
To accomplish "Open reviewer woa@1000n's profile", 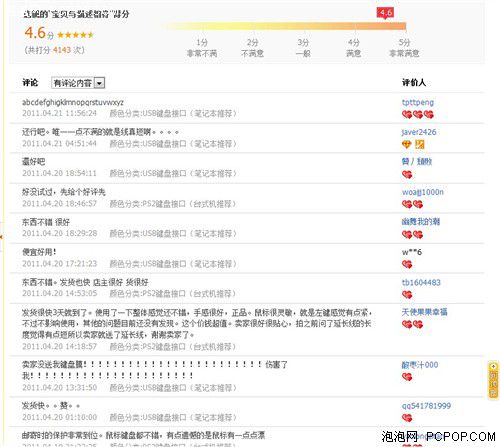I will click(x=422, y=192).
